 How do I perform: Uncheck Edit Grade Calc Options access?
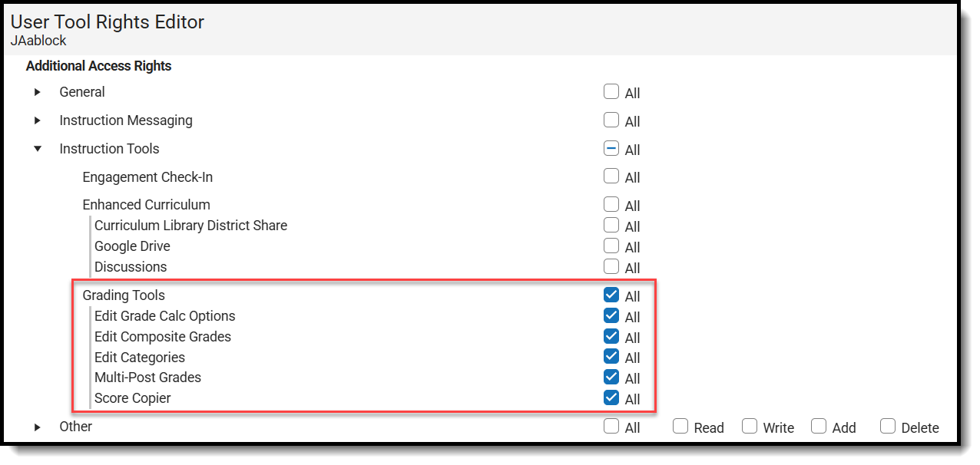(x=611, y=315)
